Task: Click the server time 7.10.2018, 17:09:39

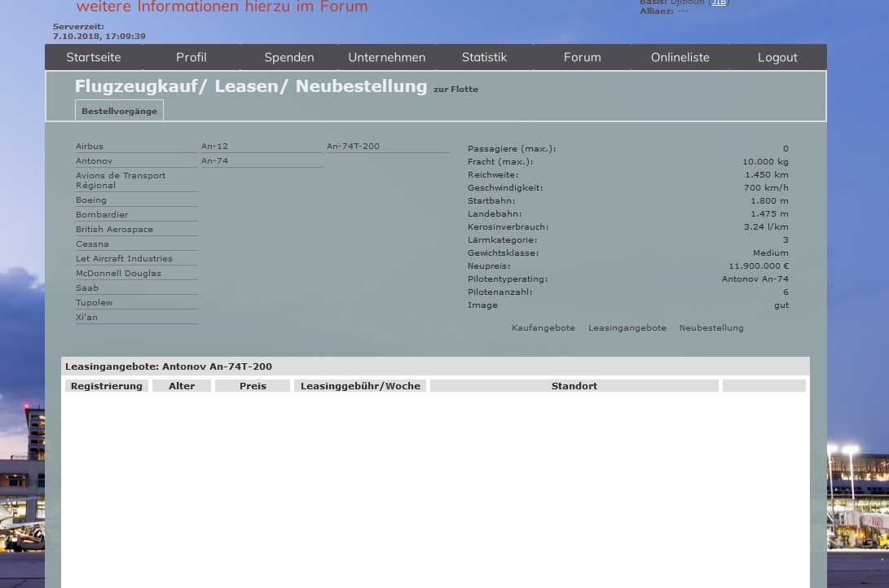Action: point(99,37)
